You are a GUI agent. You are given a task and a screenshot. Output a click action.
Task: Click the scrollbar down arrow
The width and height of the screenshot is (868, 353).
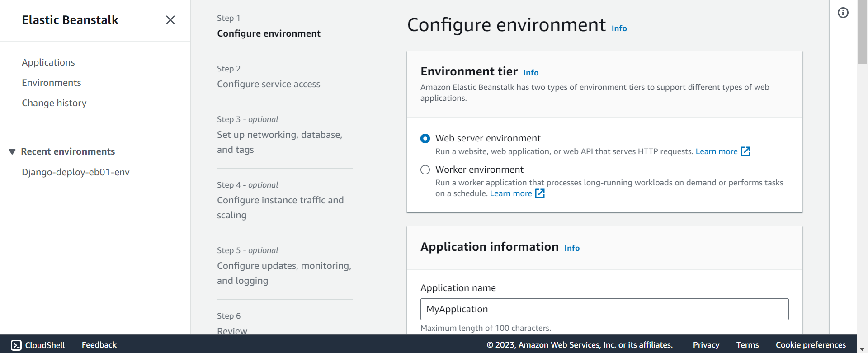click(x=862, y=348)
